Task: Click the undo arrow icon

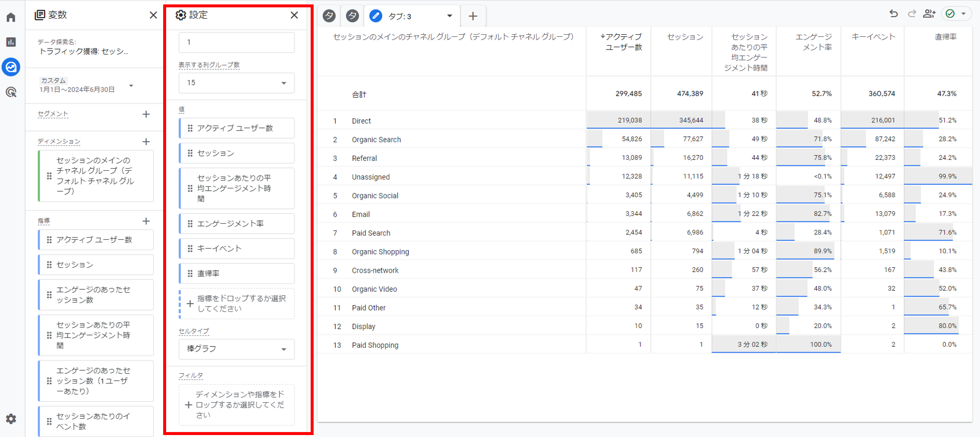Action: pos(894,14)
